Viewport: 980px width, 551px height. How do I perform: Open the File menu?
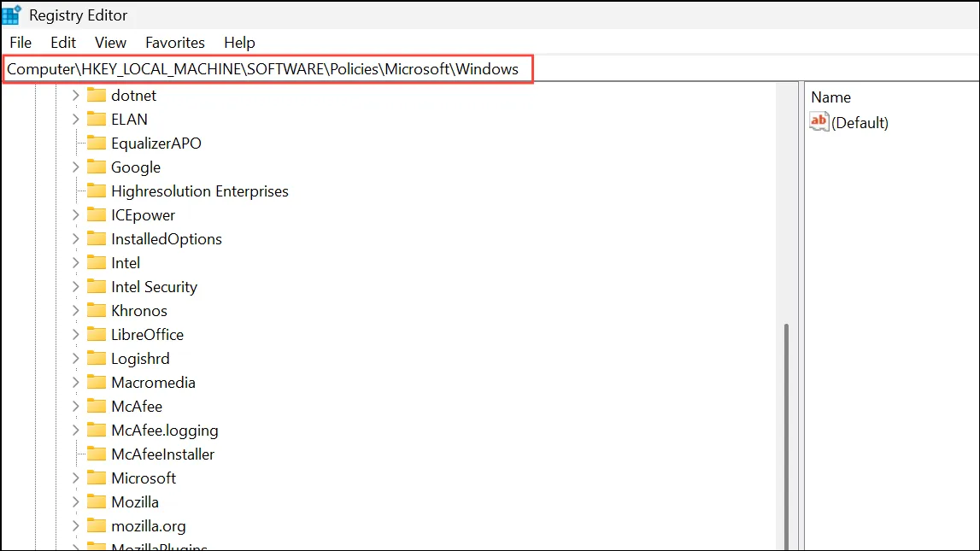21,43
